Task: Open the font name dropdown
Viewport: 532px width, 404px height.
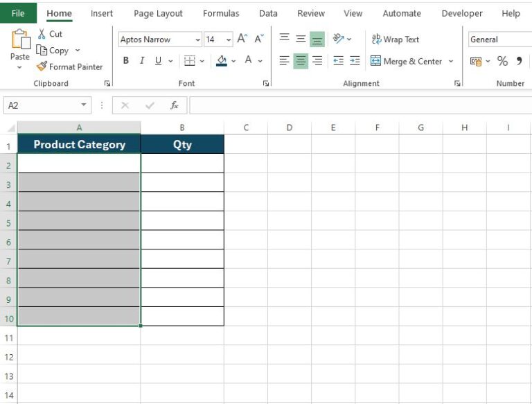Action: (198, 39)
